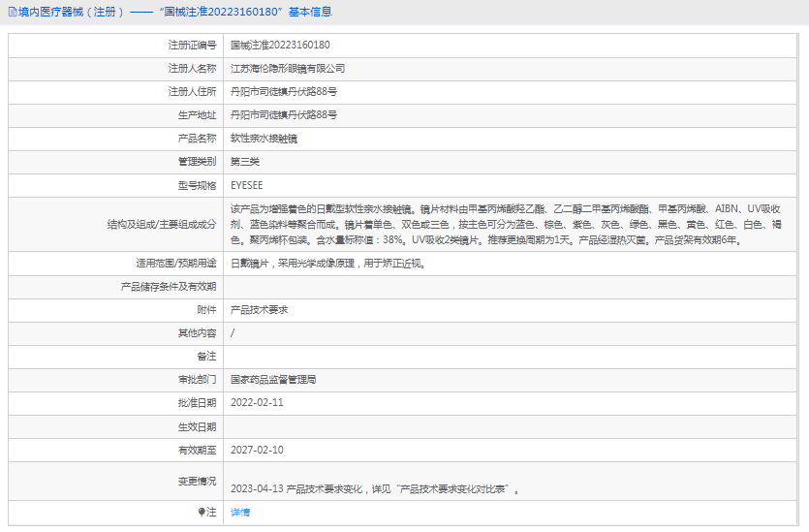Click the management category value 第三类
This screenshot has width=809, height=532.
click(x=244, y=162)
